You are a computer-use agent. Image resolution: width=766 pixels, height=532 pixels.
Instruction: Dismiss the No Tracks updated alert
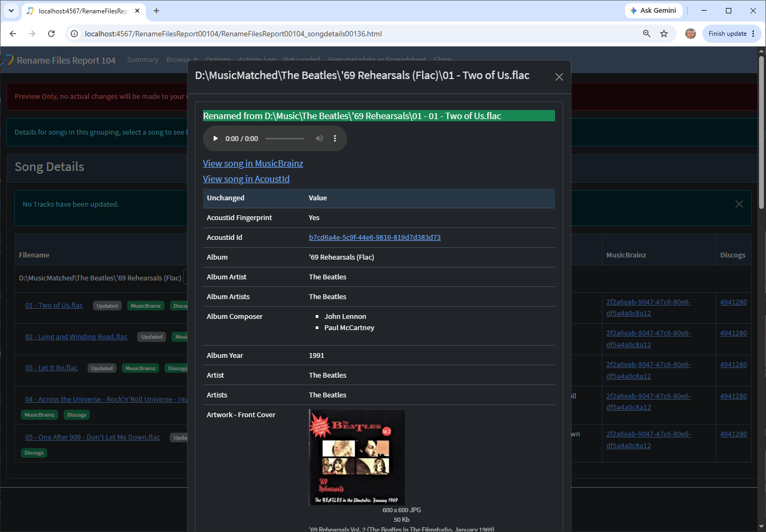point(739,204)
